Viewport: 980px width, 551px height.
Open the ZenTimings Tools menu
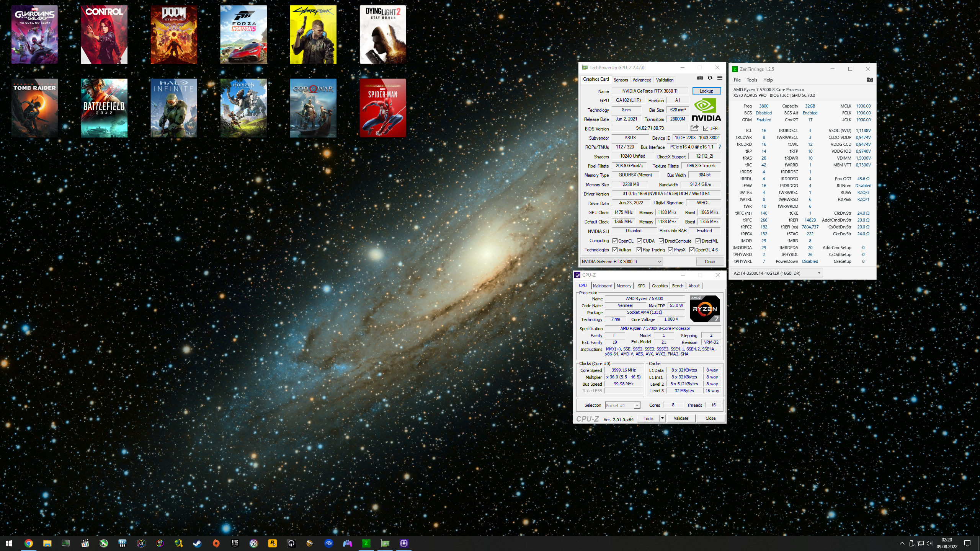[751, 80]
